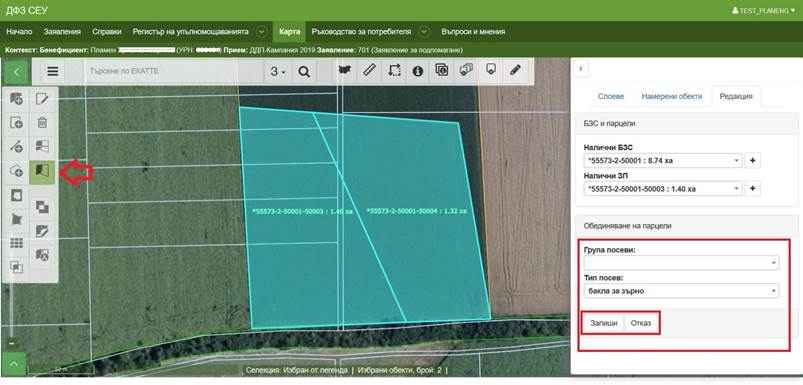Click the plus button next to Налични БЗС
Viewport: 803px width, 385px height.
[x=752, y=161]
